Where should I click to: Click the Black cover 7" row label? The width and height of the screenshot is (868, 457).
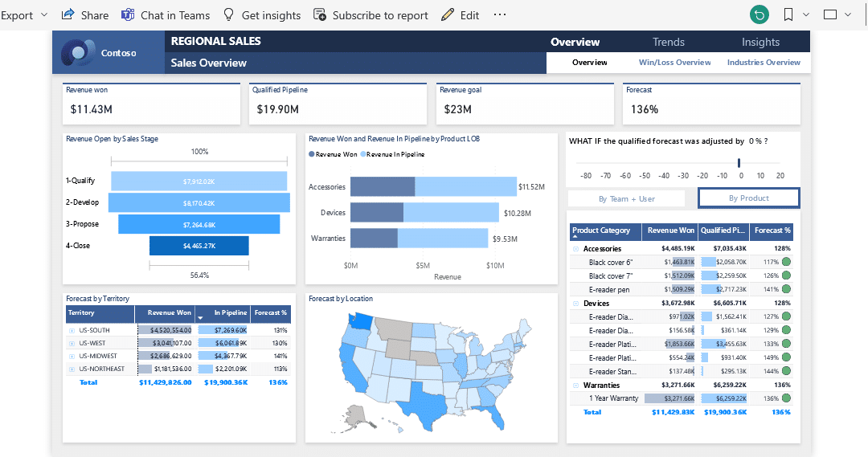pyautogui.click(x=611, y=275)
